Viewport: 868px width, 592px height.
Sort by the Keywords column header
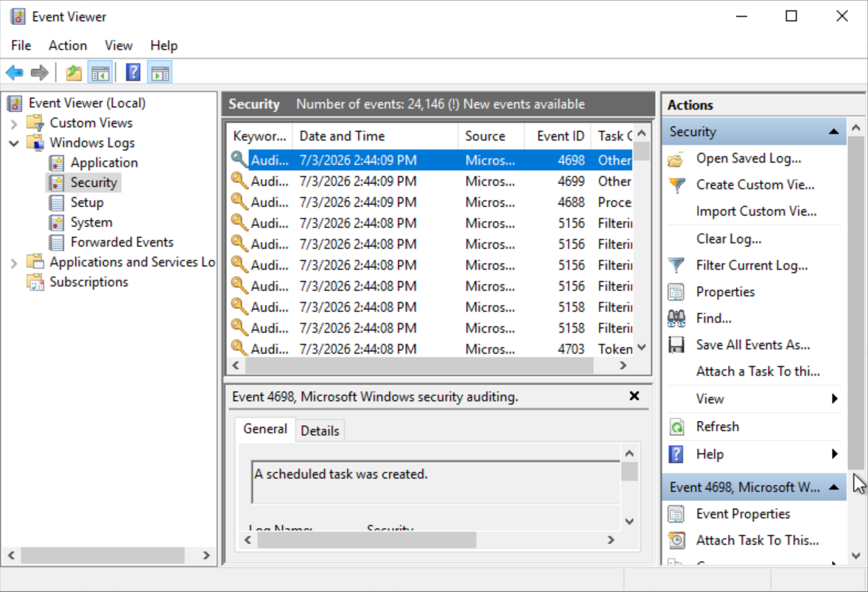click(259, 136)
